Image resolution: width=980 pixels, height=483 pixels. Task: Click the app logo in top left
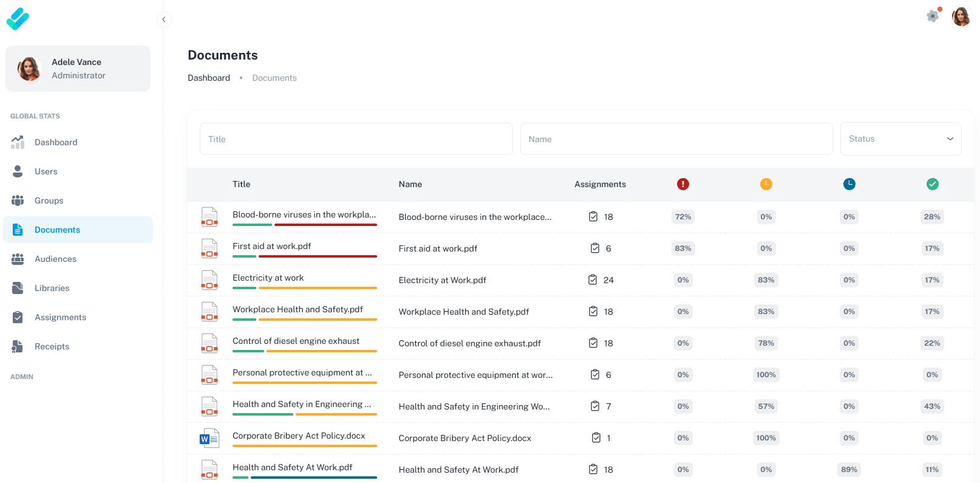coord(18,19)
